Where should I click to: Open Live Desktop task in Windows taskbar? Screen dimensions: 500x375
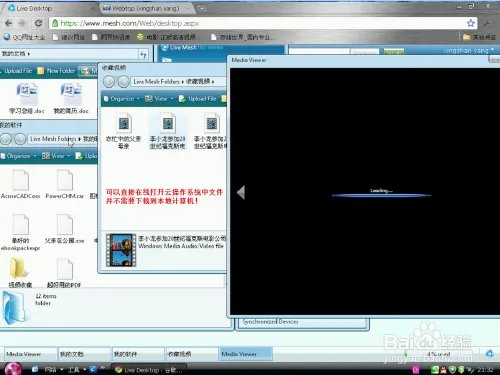149,369
